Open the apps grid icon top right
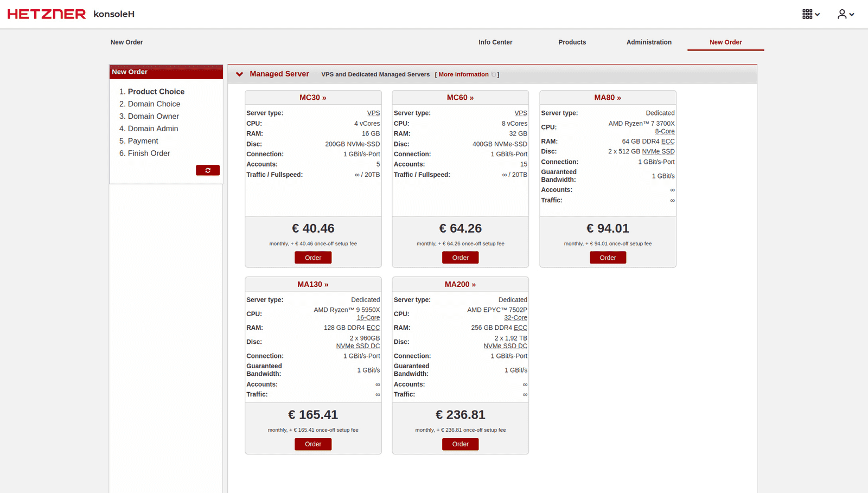 pyautogui.click(x=807, y=14)
